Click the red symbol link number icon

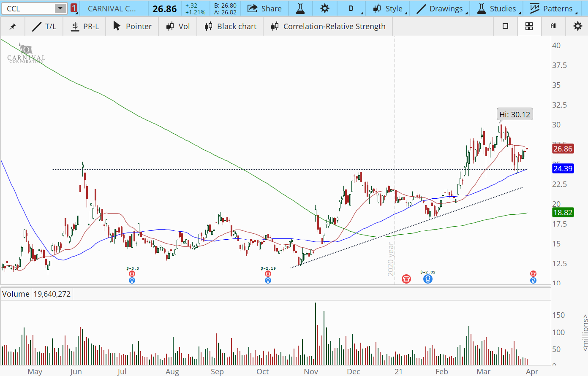click(74, 8)
